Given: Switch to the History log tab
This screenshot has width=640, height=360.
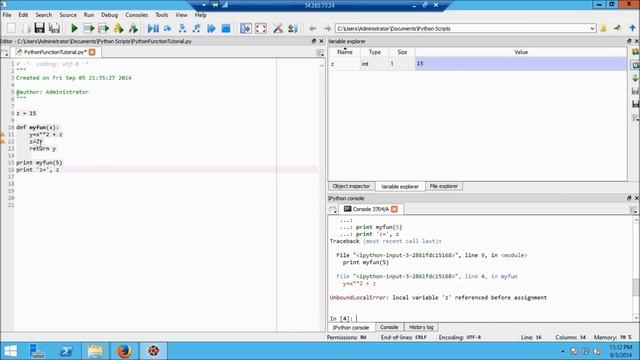Looking at the screenshot, I should pos(421,327).
